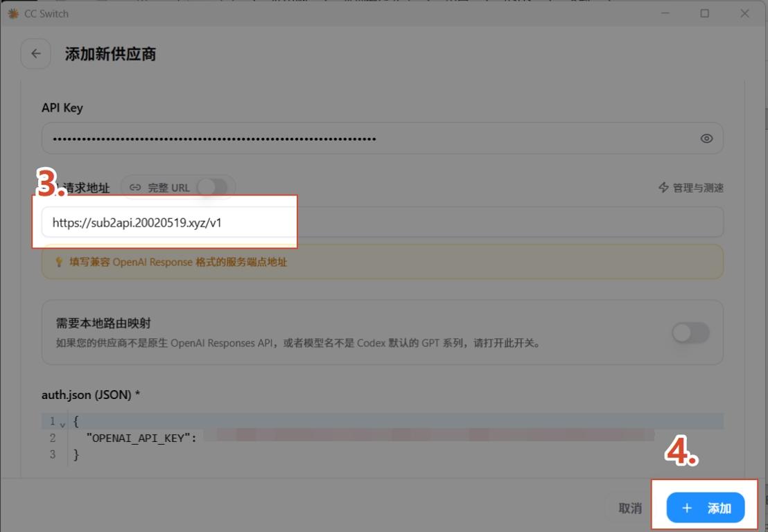Viewport: 768px width, 532px height.
Task: Focus the API Key input field
Action: point(383,139)
